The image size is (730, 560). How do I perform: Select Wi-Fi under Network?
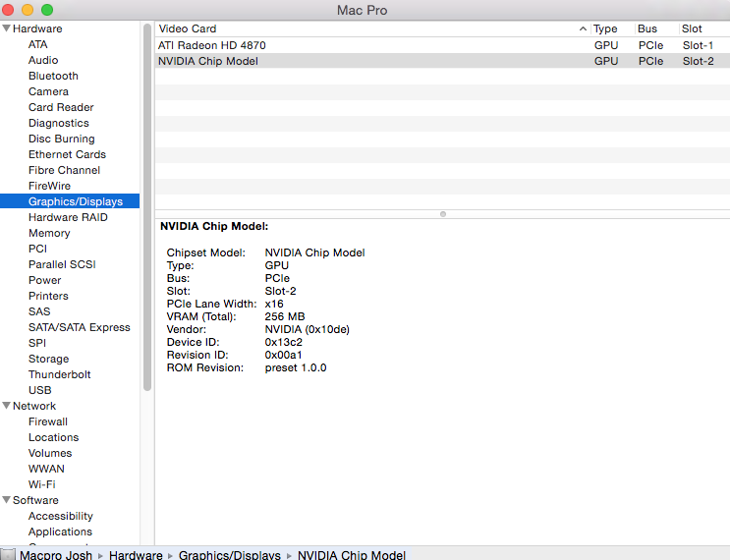pyautogui.click(x=42, y=484)
